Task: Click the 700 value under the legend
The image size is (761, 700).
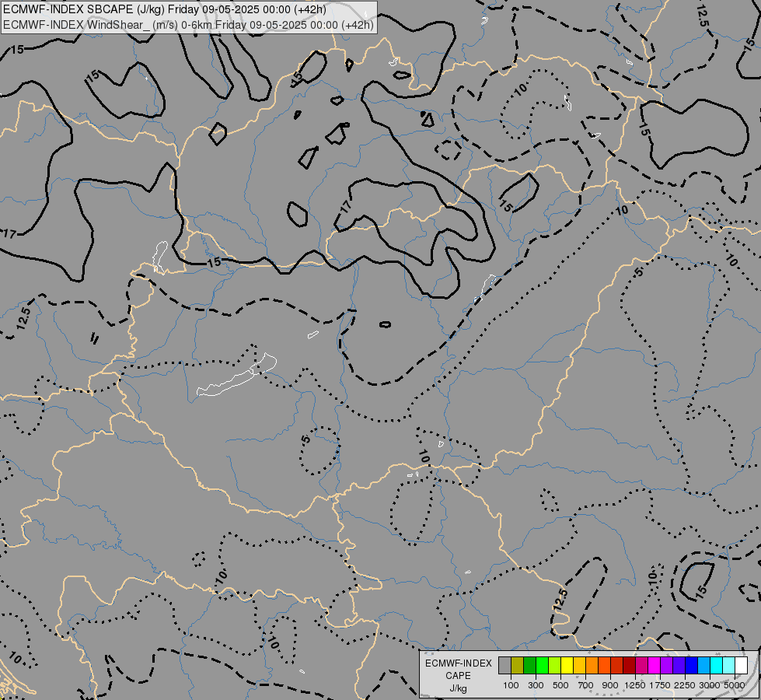Action: click(586, 685)
